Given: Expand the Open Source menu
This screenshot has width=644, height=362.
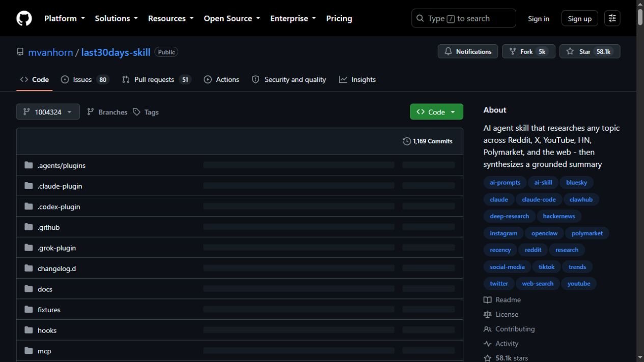Looking at the screenshot, I should (232, 18).
